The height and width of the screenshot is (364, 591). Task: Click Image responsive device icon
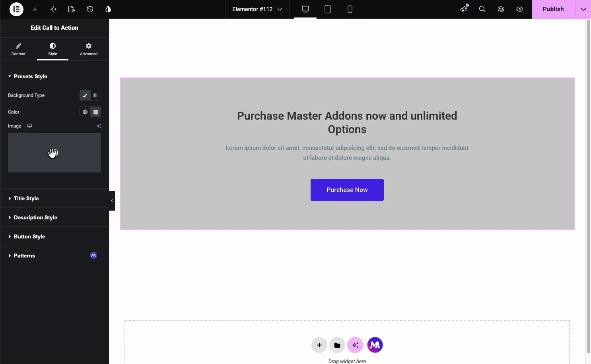[30, 126]
